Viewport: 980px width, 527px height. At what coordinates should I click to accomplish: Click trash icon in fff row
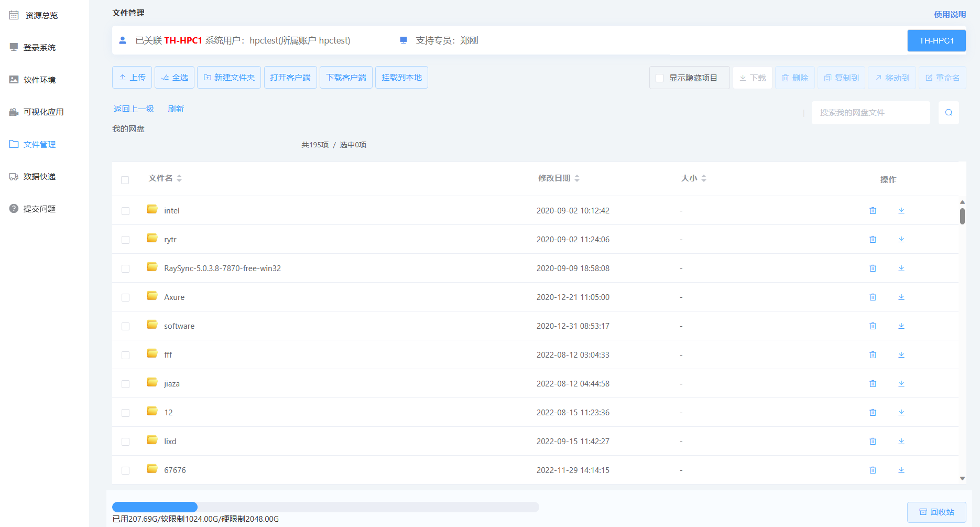873,354
